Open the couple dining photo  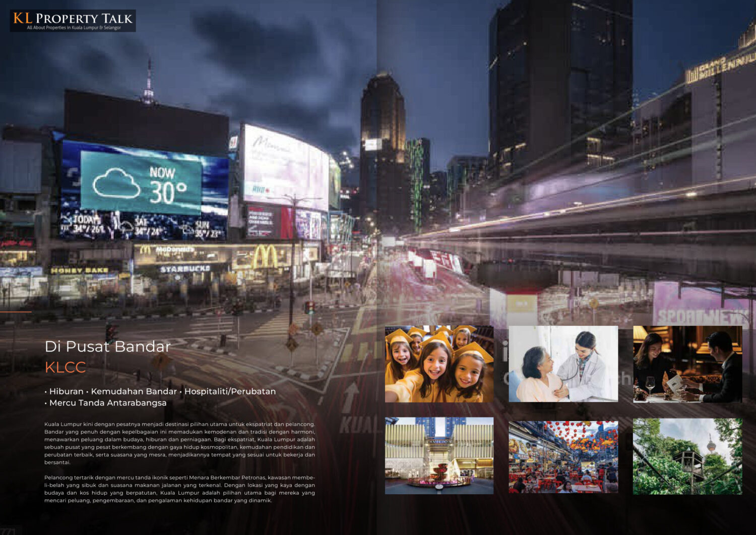tap(687, 364)
